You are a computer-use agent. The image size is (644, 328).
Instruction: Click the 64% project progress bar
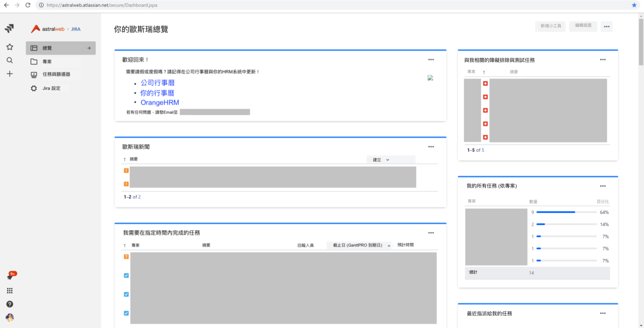coord(566,212)
